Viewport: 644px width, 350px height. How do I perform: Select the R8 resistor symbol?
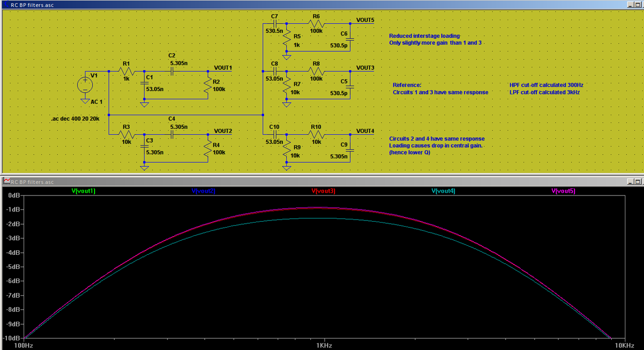pos(316,71)
